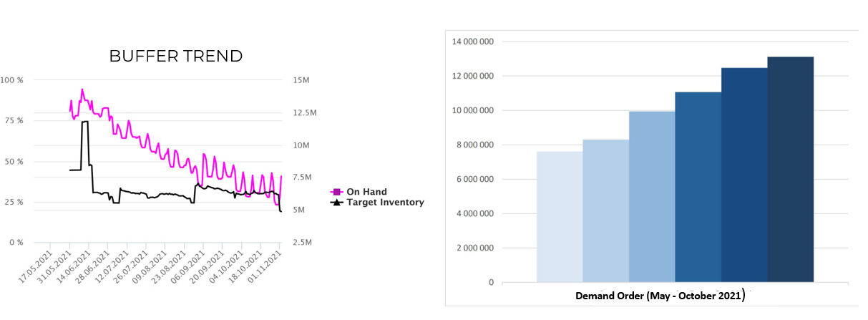868x320 pixels.
Task: Toggle the On Hand series legend label
Action: 366,192
